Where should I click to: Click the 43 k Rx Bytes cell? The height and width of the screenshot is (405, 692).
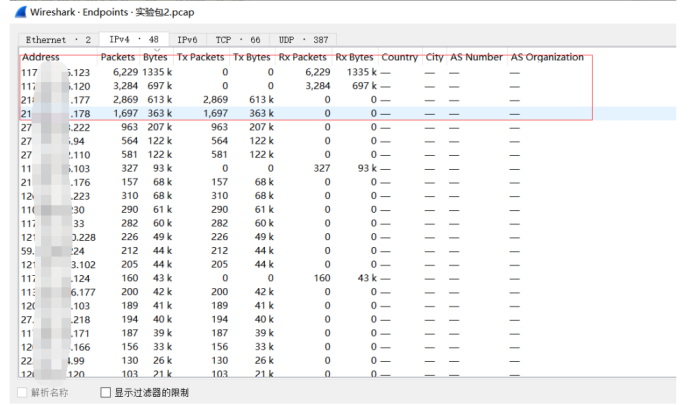[367, 278]
